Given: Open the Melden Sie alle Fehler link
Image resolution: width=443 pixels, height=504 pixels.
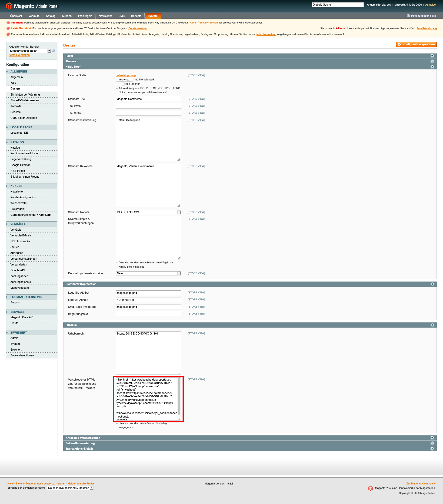Looking at the screenshot, I should click(x=50, y=484).
